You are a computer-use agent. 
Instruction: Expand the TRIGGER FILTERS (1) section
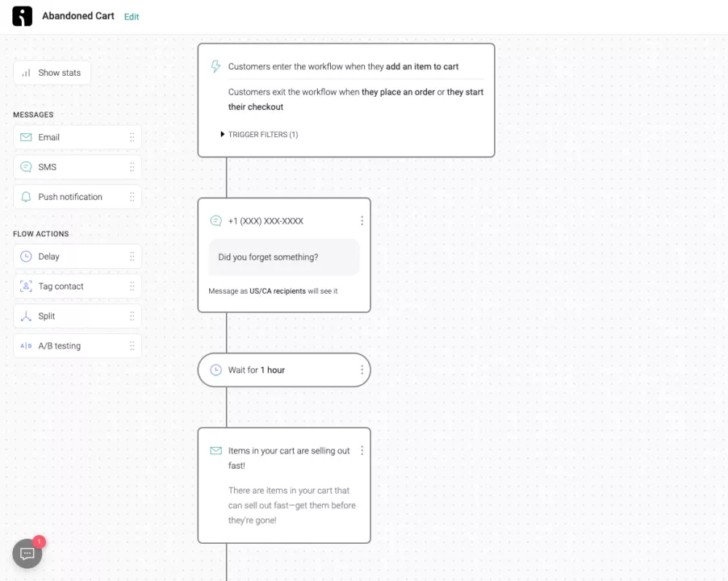coord(260,135)
